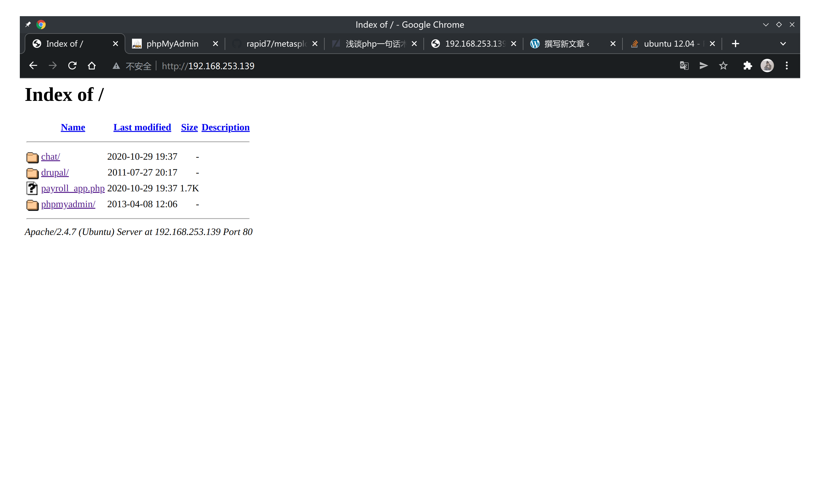Reload the current page
Image resolution: width=820 pixels, height=504 pixels.
[72, 66]
